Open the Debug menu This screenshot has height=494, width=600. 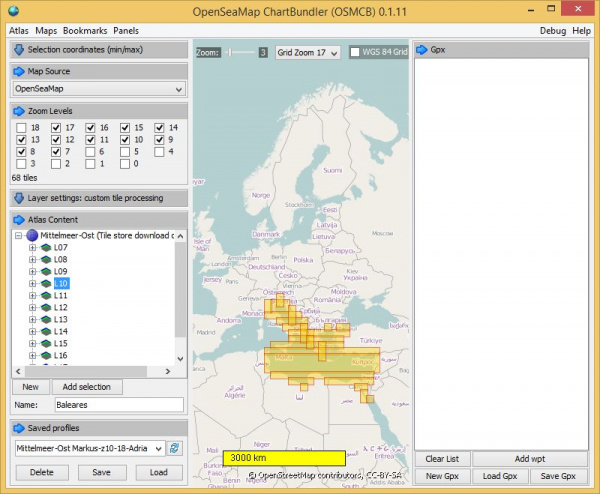[552, 31]
